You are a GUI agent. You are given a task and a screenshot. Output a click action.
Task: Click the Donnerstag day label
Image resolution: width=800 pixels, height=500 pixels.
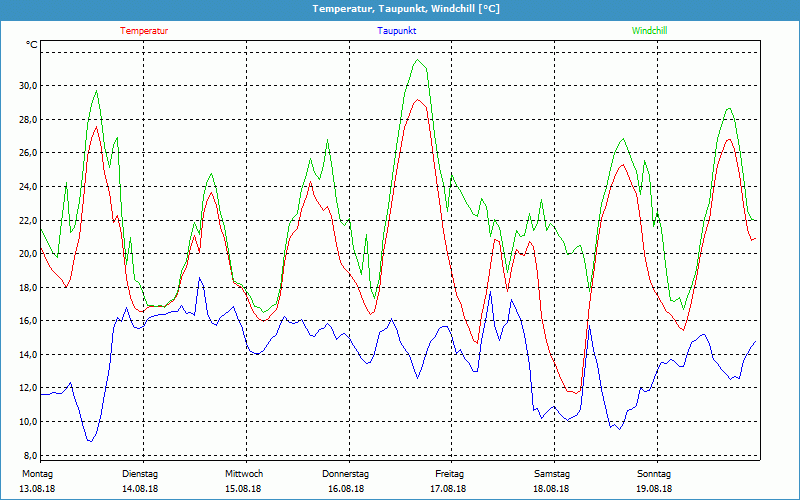tap(345, 474)
